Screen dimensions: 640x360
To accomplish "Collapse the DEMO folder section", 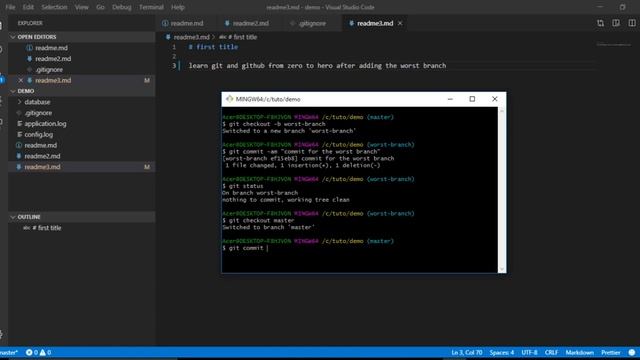I will coord(82,91).
